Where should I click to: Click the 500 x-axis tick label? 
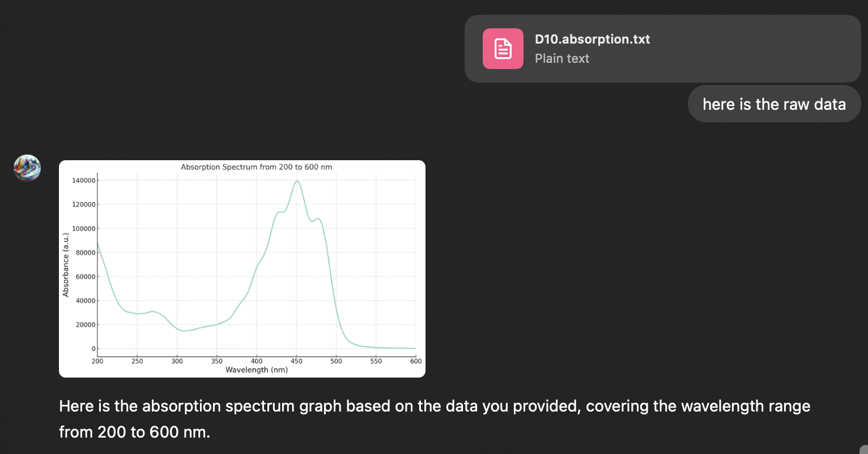(336, 361)
